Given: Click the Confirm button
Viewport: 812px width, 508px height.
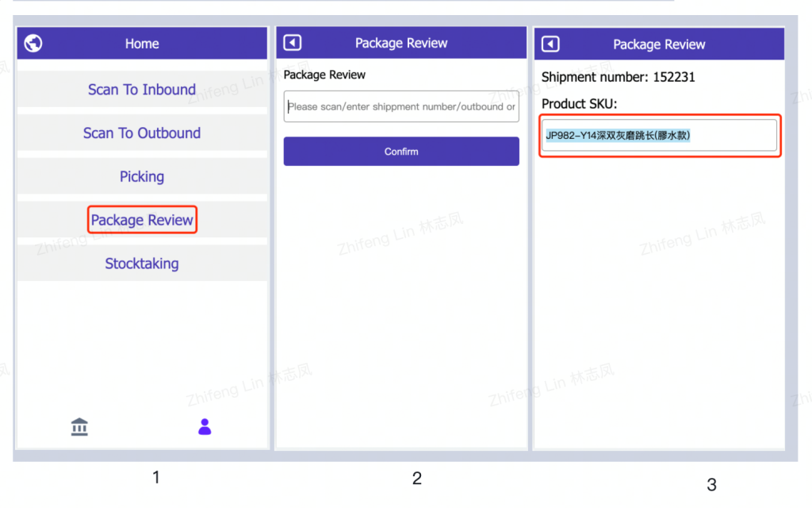Looking at the screenshot, I should coord(401,152).
